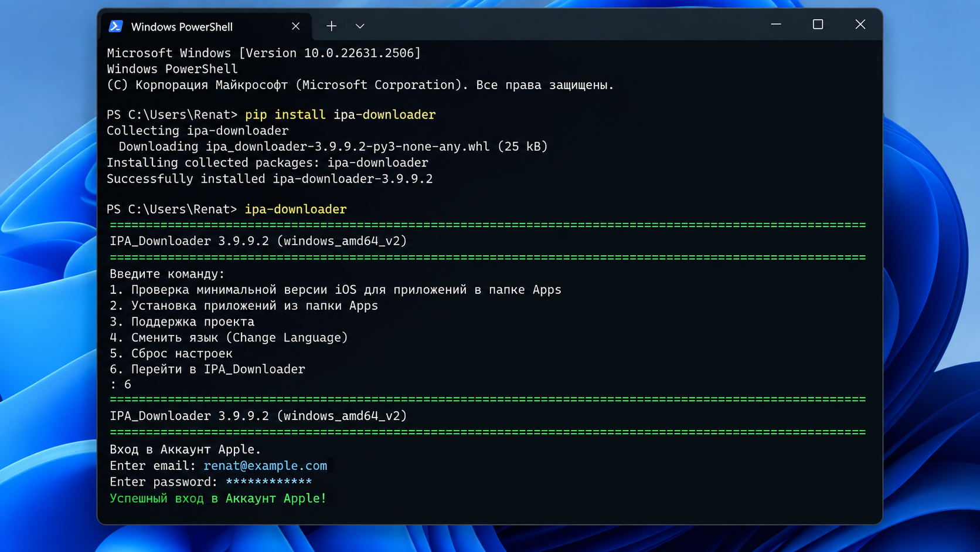Click menu line '5. Сброс настроек'
This screenshot has height=552, width=980.
pyautogui.click(x=171, y=354)
